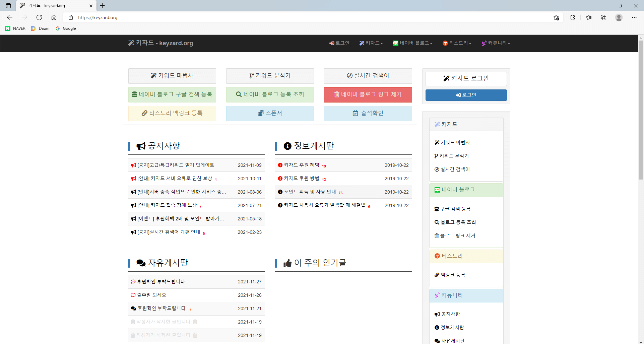Open the 2021-11-27 post 후원확인 부탁드립니다
644x344 pixels.
(x=161, y=282)
